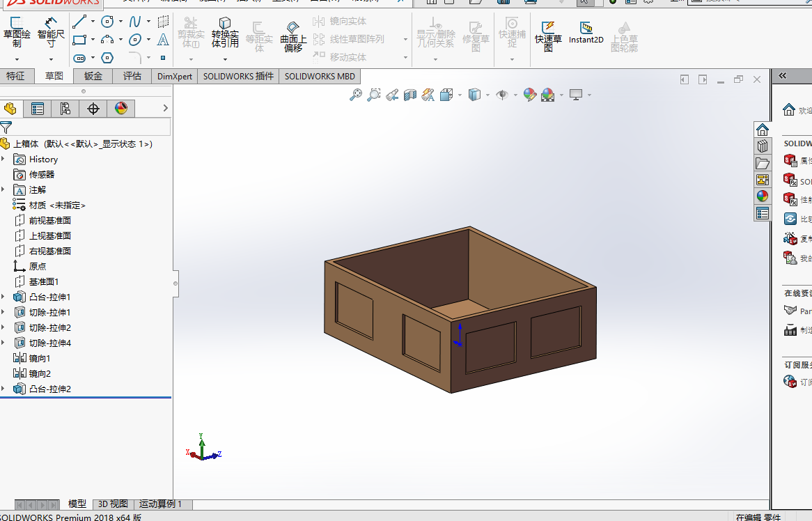Screen dimensions: 812x521
Task: Open the Line tool dropdown arrow
Action: click(x=93, y=22)
